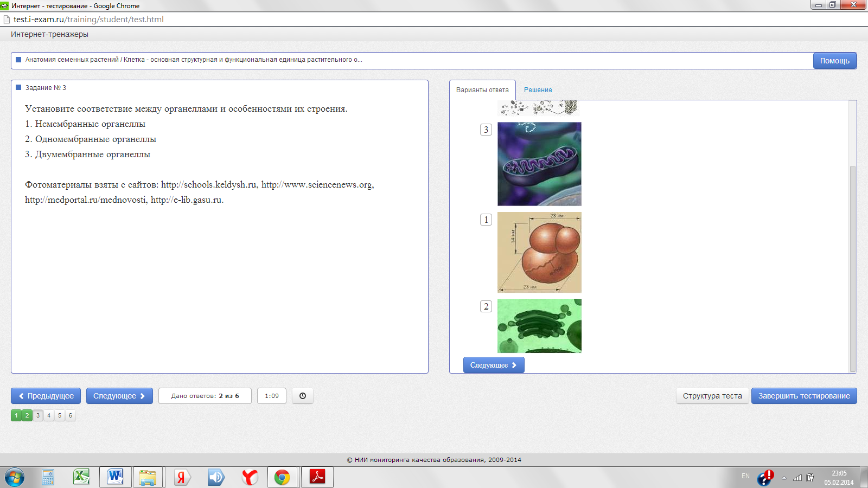Viewport: 868px width, 488px height.
Task: Click the 'Задание № 3' heading
Action: [x=46, y=88]
